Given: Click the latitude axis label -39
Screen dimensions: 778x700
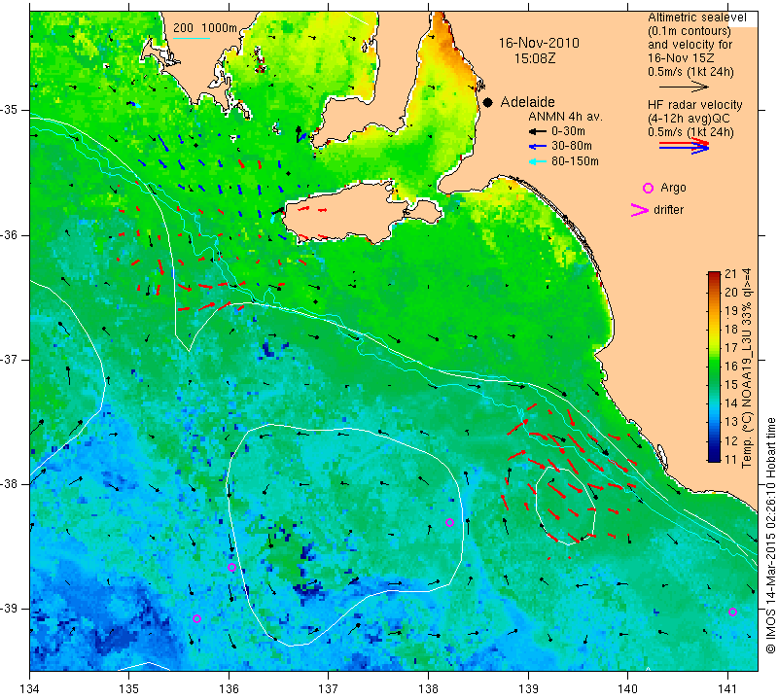Looking at the screenshot, I should 11,609.
